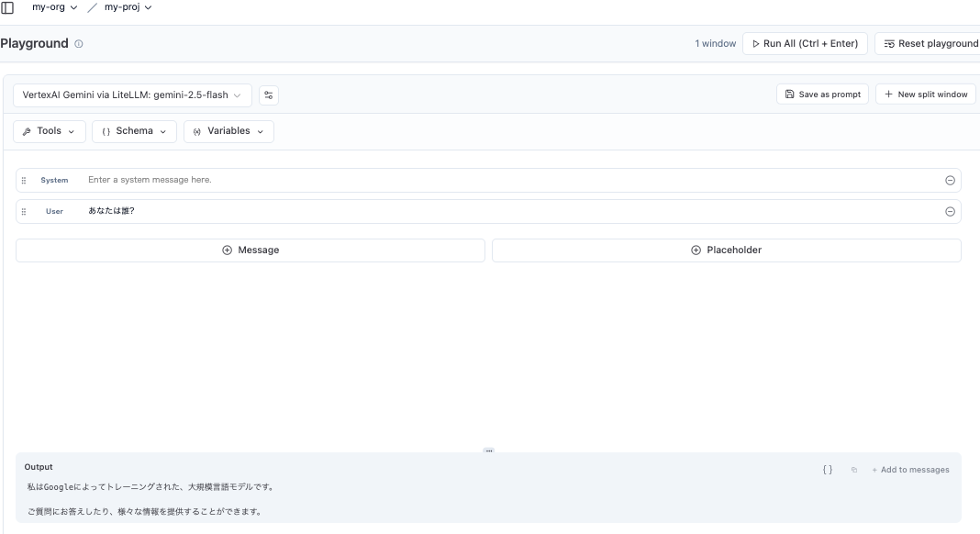
Task: Remove the User message row
Action: click(950, 211)
